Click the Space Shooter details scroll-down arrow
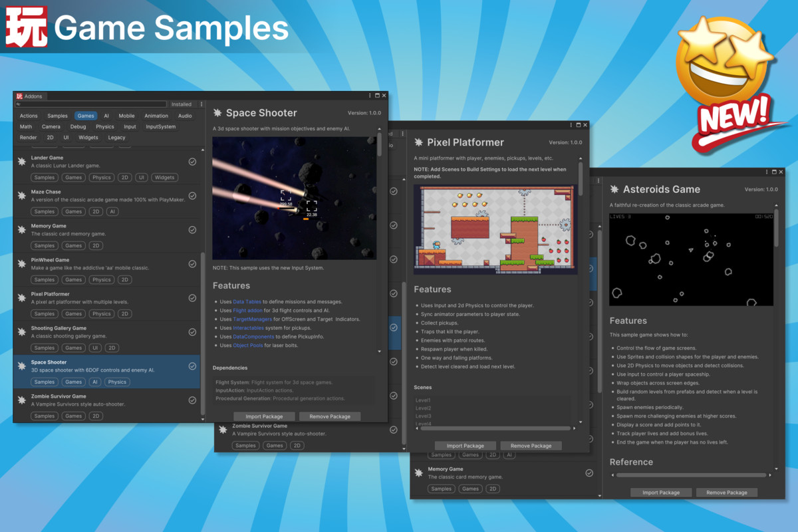 coord(380,350)
